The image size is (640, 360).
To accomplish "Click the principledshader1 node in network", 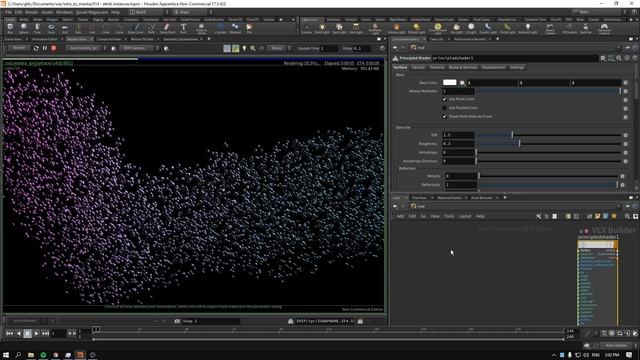I will pyautogui.click(x=598, y=245).
